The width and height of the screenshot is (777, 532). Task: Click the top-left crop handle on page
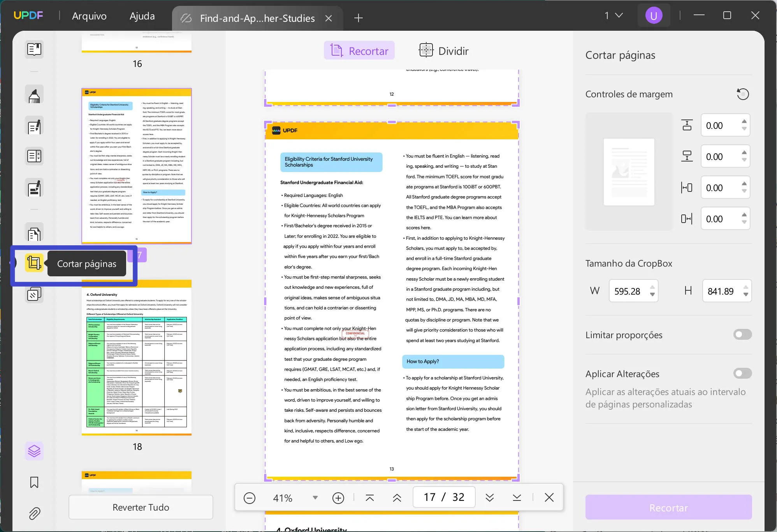coord(268,124)
